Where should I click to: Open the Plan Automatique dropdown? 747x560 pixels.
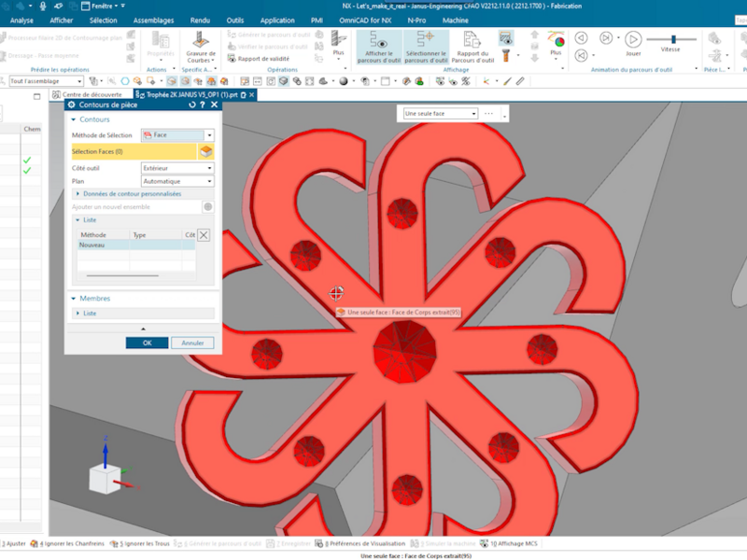177,181
